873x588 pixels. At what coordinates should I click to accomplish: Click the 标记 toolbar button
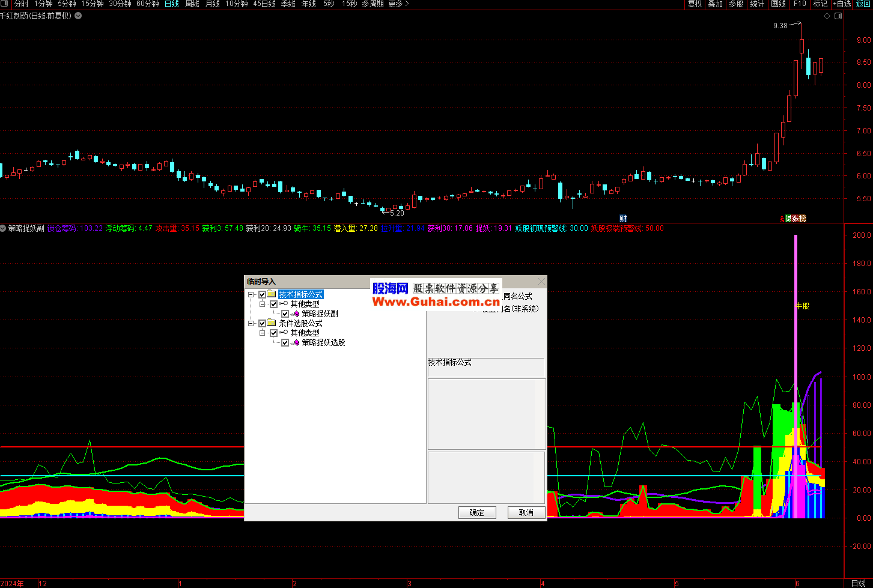coord(820,4)
